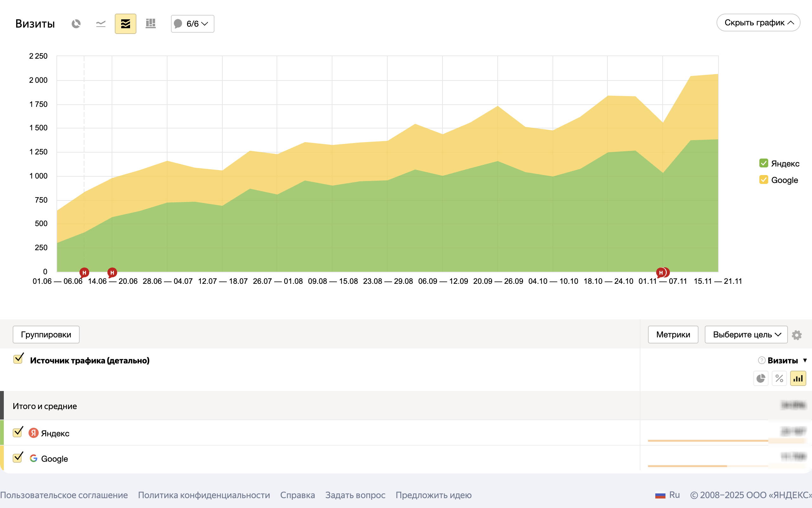This screenshot has width=812, height=508.
Task: Click the 01.06 — 06.06 axis label
Action: [57, 281]
